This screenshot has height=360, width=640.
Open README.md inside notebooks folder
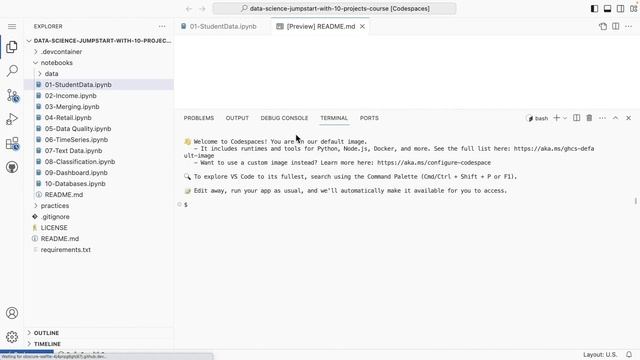click(99, 195)
